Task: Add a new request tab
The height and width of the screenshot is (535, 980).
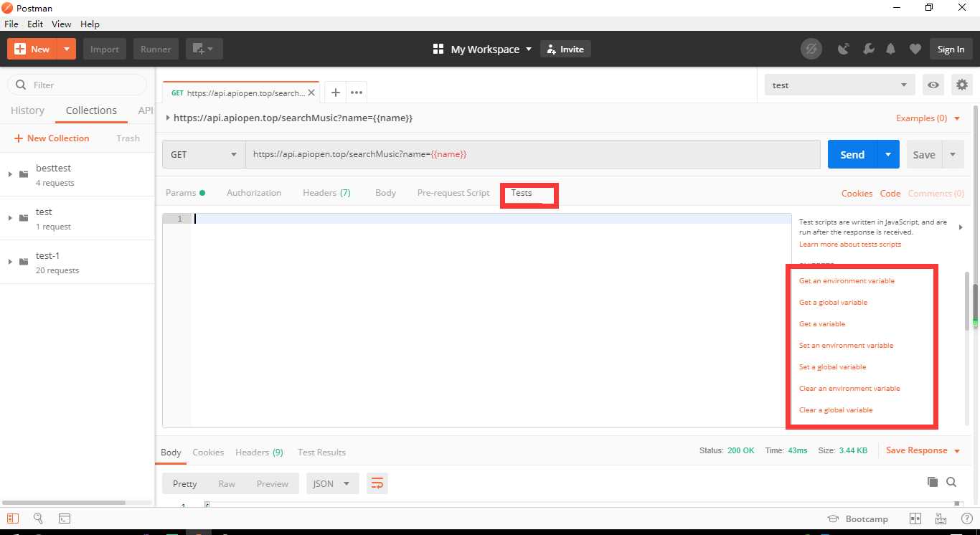Action: (x=335, y=93)
